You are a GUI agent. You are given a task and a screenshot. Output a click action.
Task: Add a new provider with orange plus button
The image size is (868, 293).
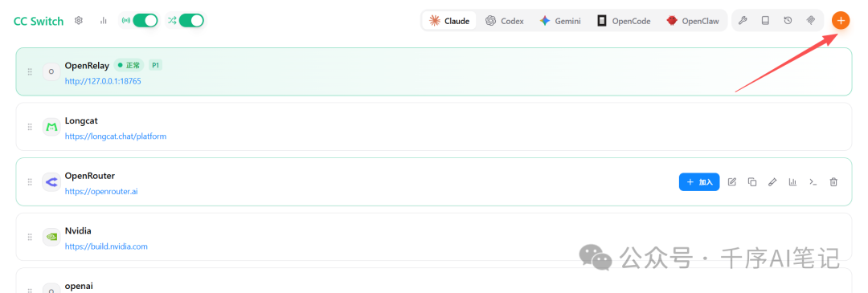(841, 20)
